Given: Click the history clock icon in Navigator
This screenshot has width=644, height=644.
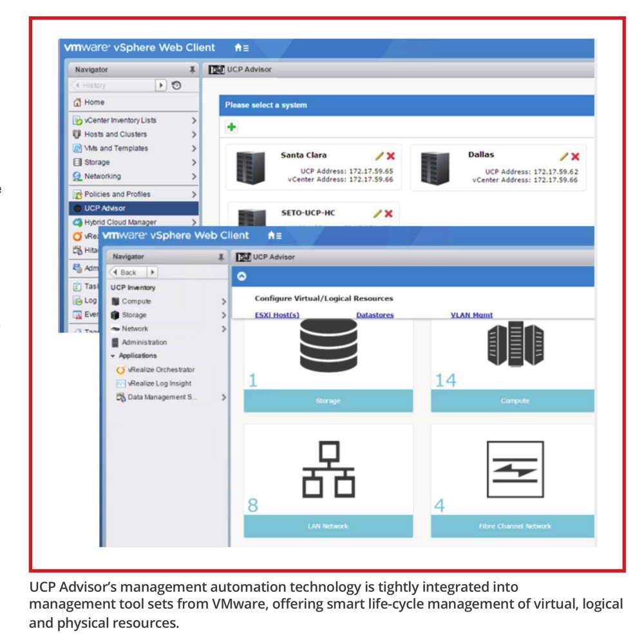Looking at the screenshot, I should 176,86.
